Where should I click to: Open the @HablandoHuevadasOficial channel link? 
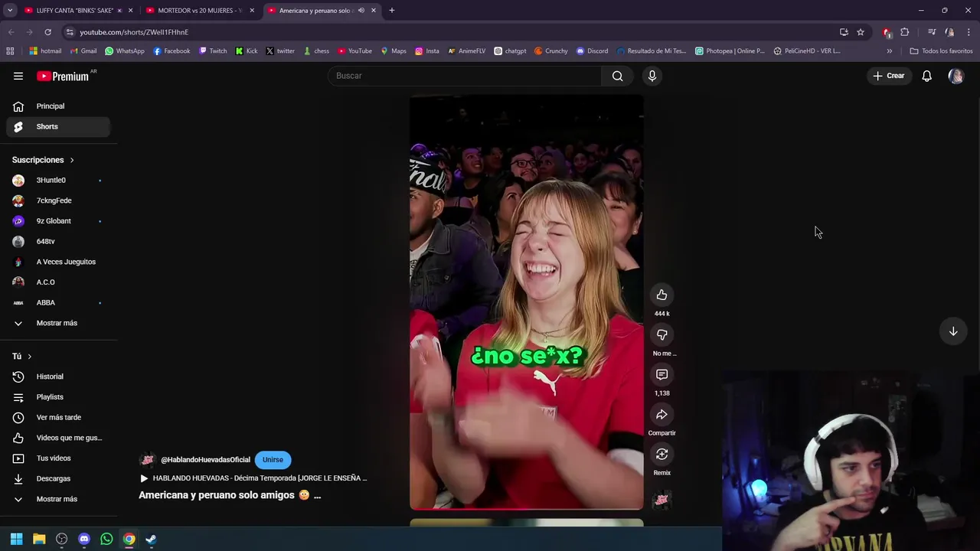pos(205,460)
